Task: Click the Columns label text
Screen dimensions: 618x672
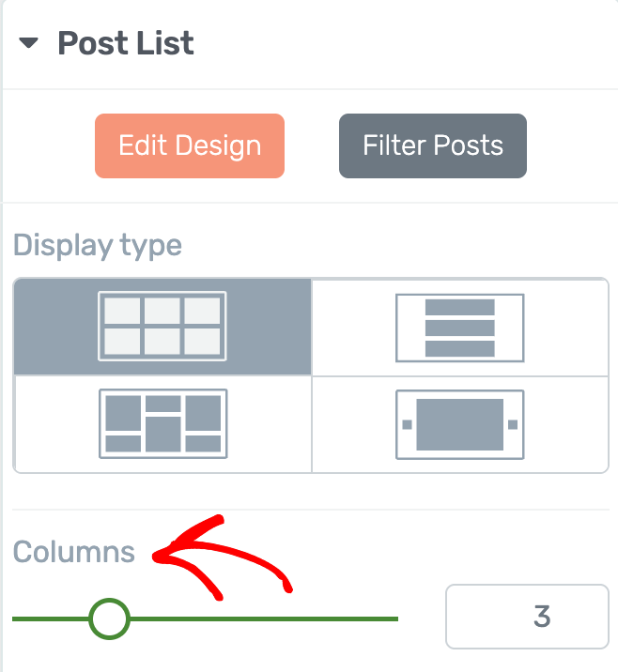Action: [x=74, y=552]
